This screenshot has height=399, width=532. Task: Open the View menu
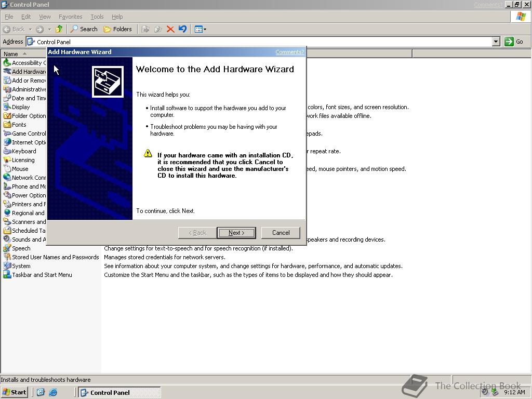tap(45, 17)
